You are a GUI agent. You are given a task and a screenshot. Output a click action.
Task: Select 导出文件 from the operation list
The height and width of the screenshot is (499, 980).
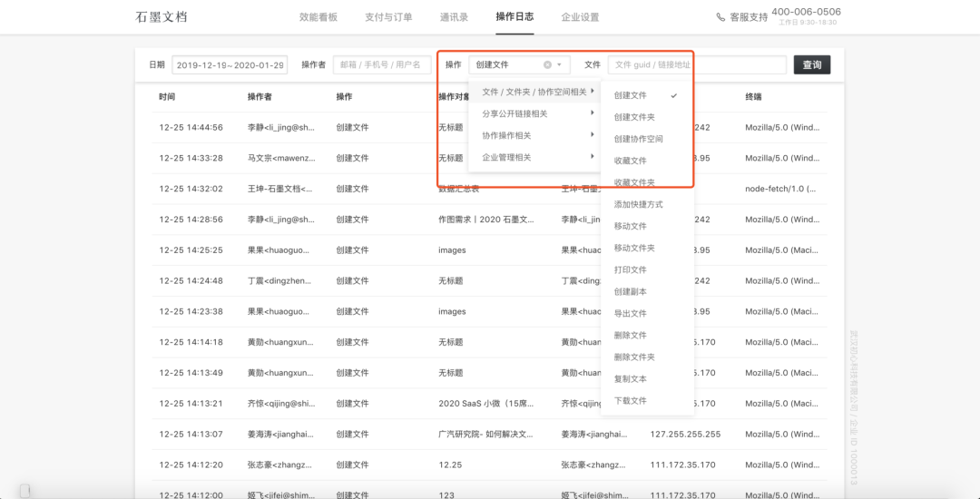pos(630,313)
